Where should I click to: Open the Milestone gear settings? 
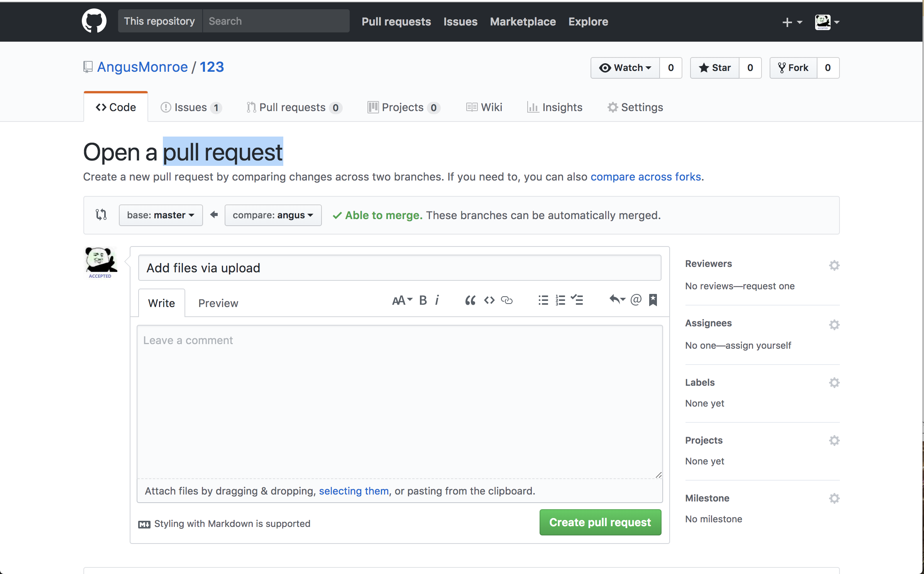pos(834,498)
